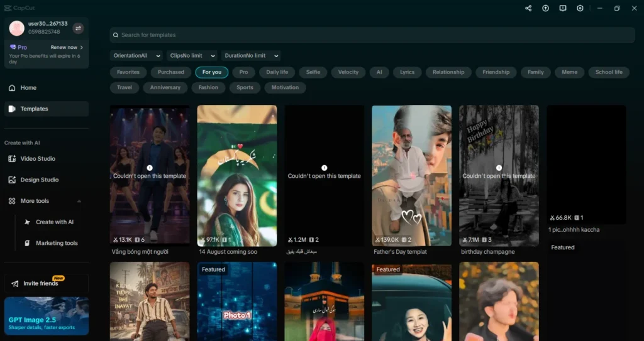Select the Purchased category tab
This screenshot has height=341, width=644.
click(171, 72)
